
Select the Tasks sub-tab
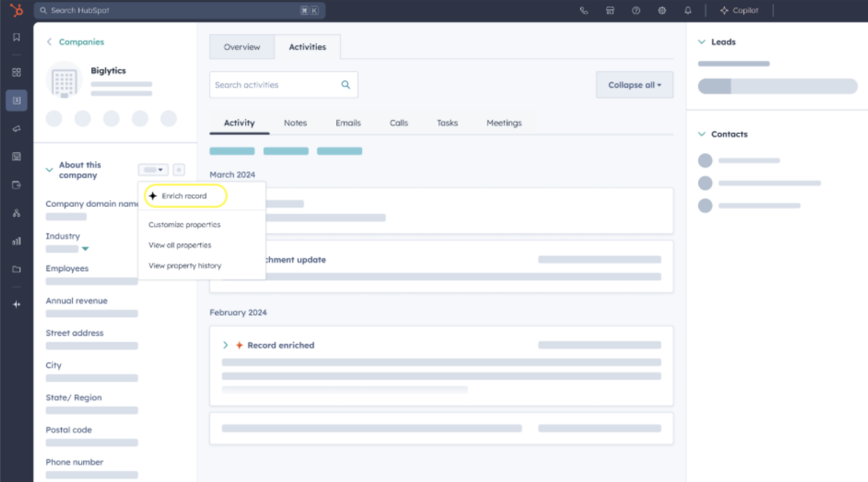pos(447,123)
